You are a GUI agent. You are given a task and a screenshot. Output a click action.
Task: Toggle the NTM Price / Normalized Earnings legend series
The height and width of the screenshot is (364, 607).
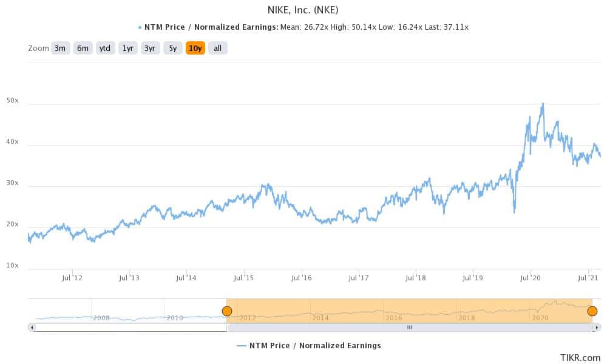[308, 345]
